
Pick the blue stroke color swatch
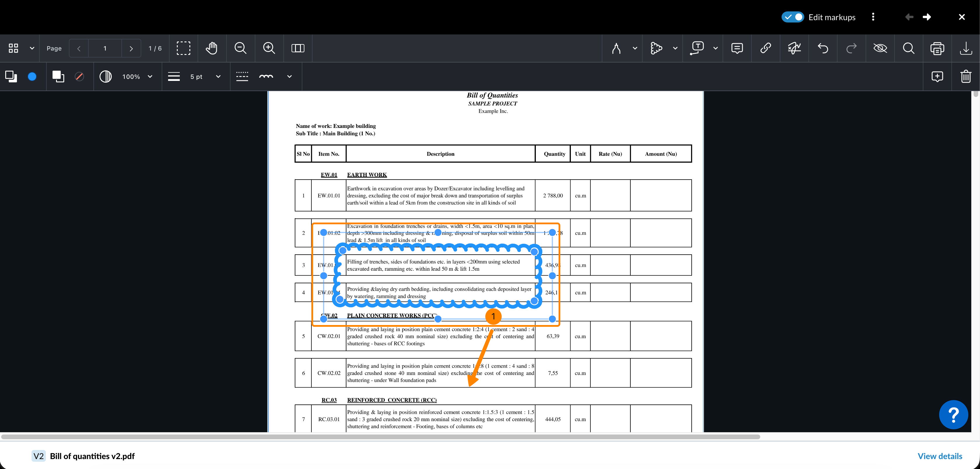(32, 77)
